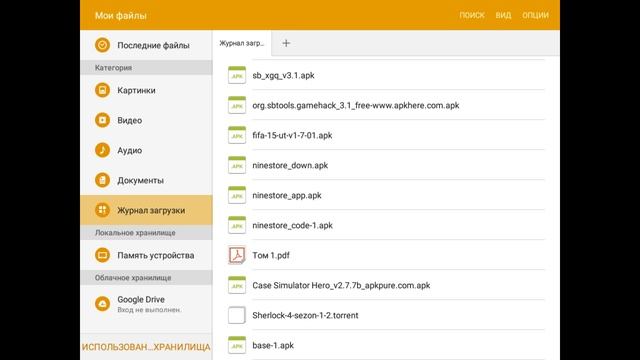Select the Память устройства storage icon
Screen dimensions: 640x360
102,255
